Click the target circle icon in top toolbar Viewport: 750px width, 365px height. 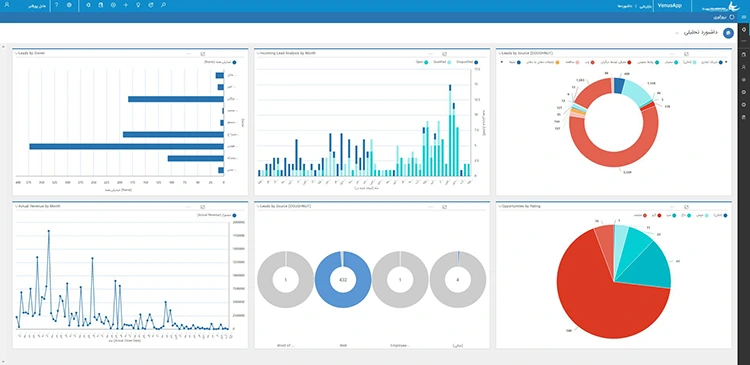point(113,5)
